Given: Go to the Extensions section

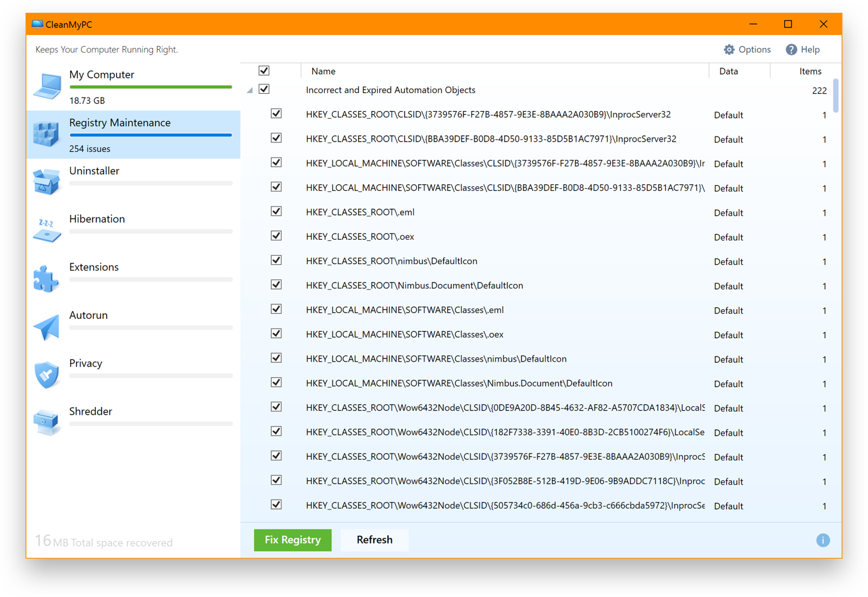Looking at the screenshot, I should [133, 279].
